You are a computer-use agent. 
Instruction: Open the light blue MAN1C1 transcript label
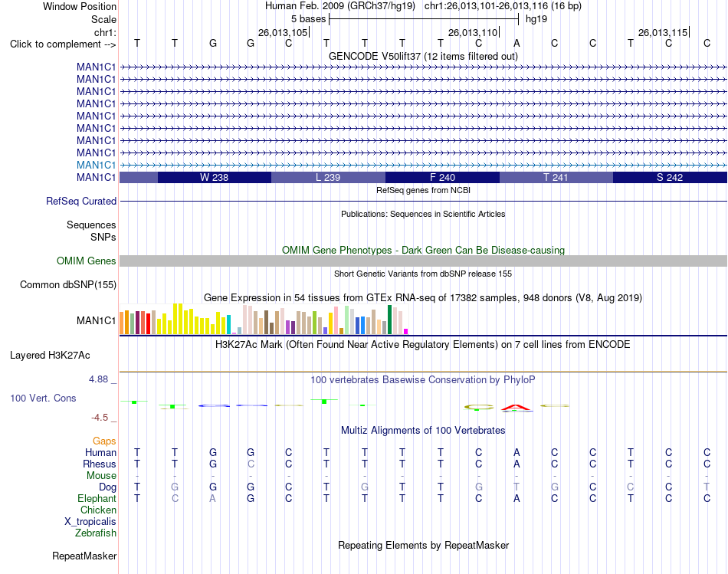(x=96, y=165)
